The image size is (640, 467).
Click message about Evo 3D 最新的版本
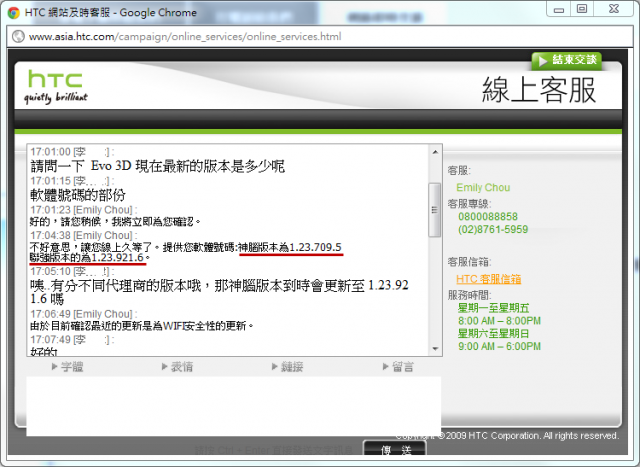[x=158, y=166]
